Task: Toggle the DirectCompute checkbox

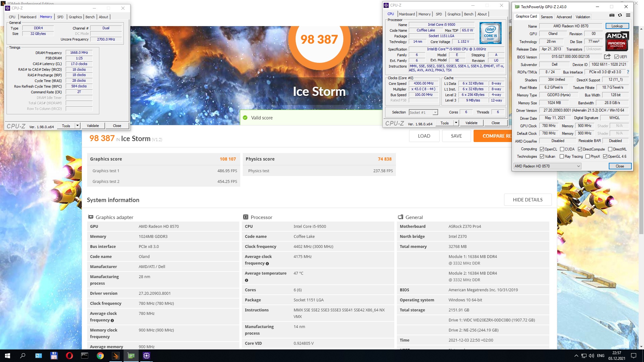Action: pyautogui.click(x=580, y=149)
